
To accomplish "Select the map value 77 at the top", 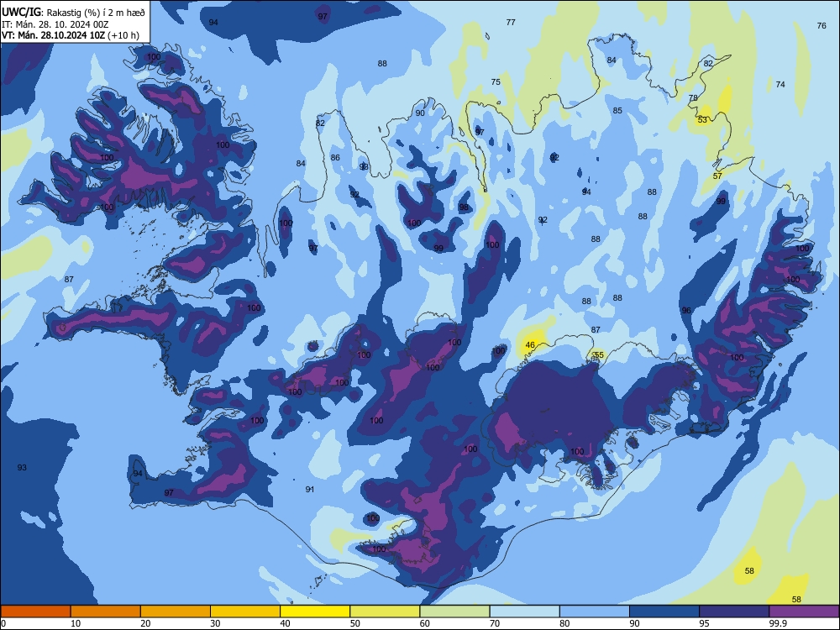I will tap(511, 23).
